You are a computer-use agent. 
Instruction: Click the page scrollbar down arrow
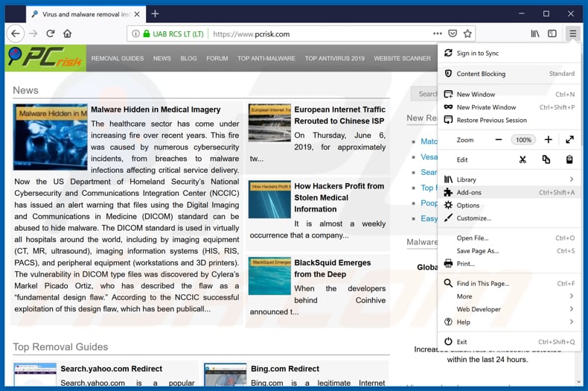(x=579, y=382)
